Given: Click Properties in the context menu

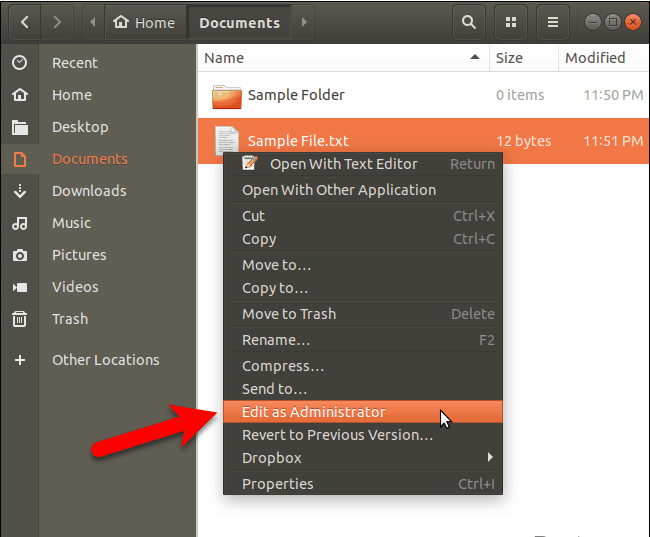Looking at the screenshot, I should click(278, 484).
